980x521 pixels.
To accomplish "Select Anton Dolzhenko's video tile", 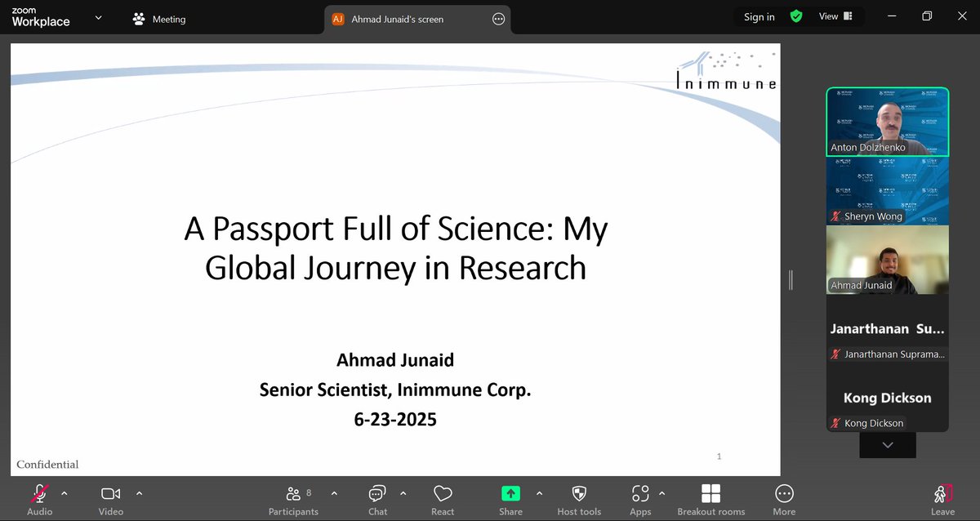I will pyautogui.click(x=888, y=122).
